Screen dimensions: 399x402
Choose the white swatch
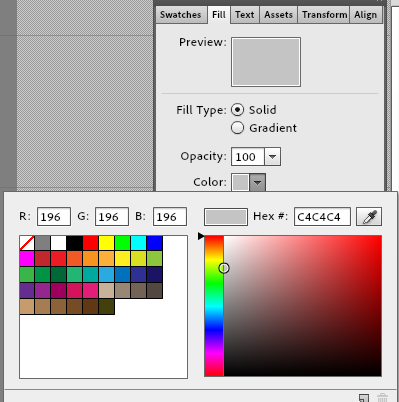(x=59, y=243)
